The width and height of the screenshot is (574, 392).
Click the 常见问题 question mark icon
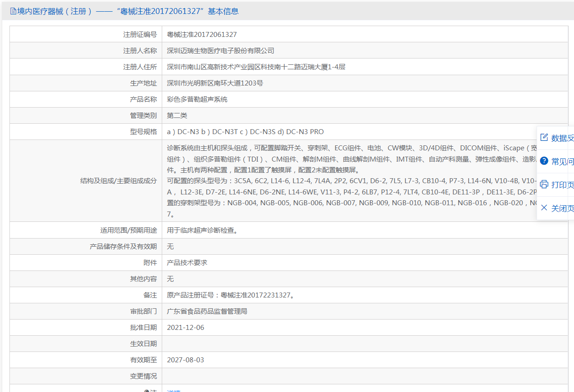pyautogui.click(x=544, y=161)
